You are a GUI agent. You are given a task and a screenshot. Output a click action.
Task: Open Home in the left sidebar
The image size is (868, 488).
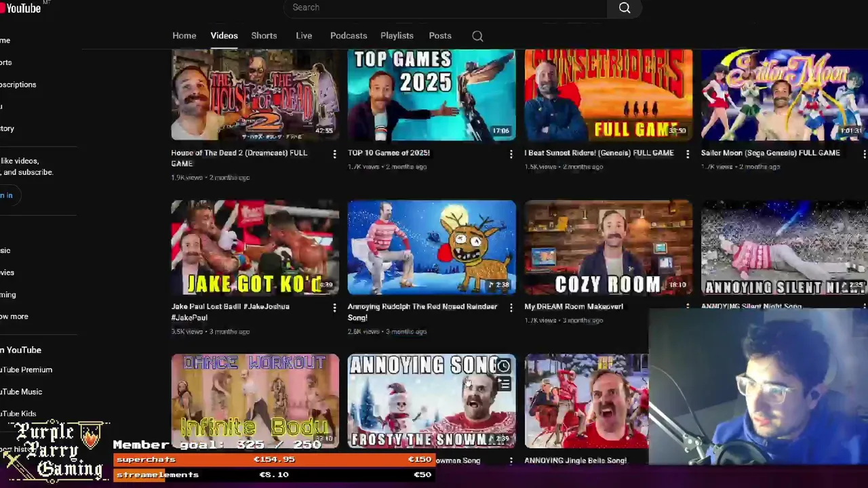click(5, 41)
